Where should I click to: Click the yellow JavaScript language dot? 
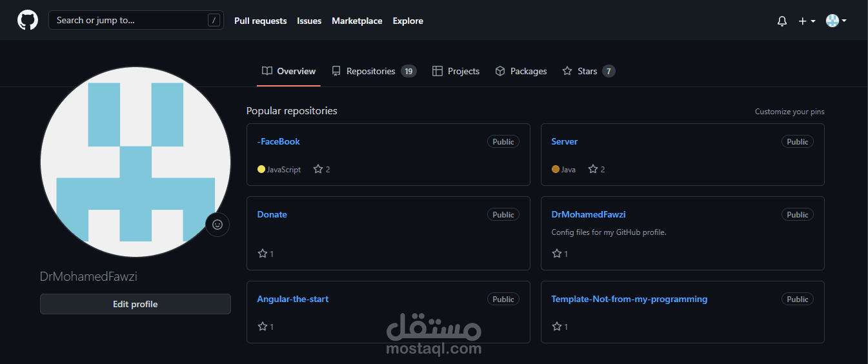click(261, 169)
